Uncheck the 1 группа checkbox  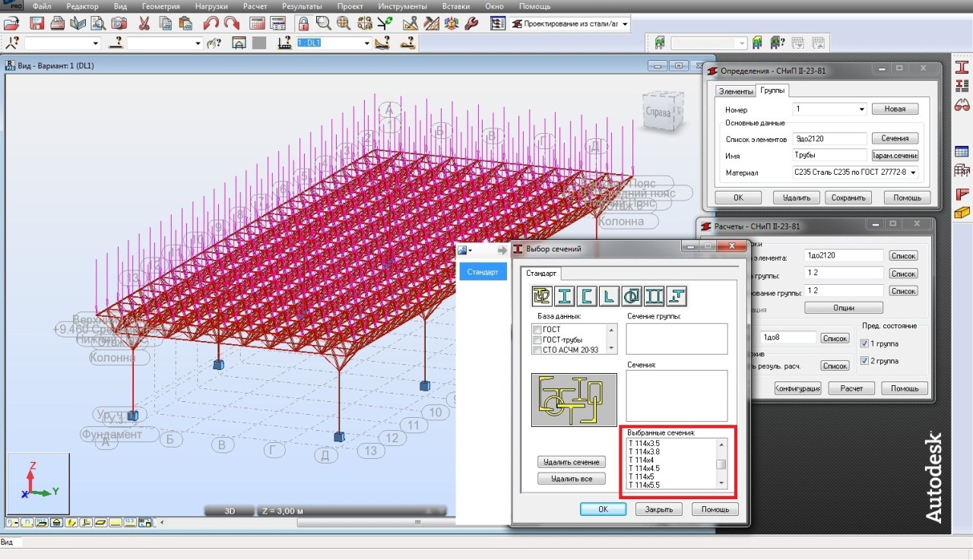[x=864, y=343]
